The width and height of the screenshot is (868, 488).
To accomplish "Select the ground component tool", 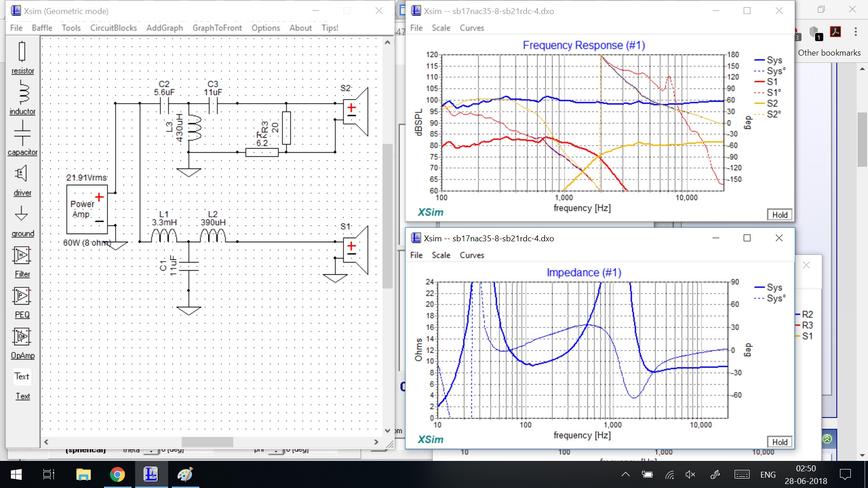I will click(22, 221).
